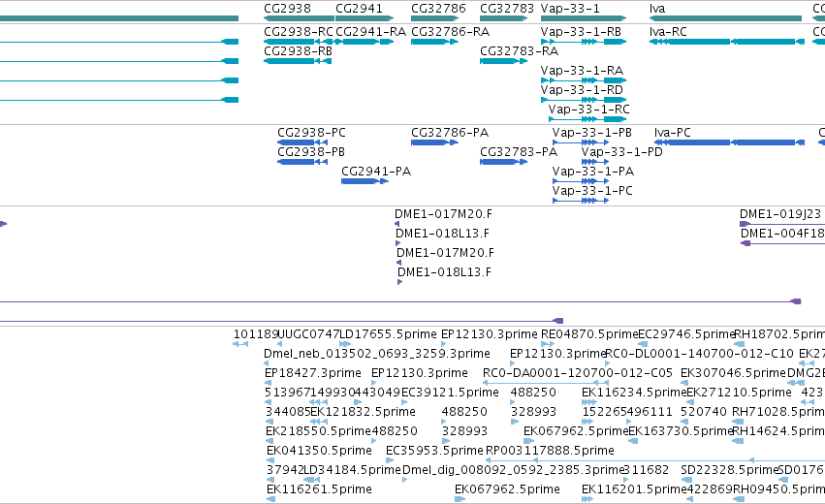Click RP003117888.5prime feature
The height and width of the screenshot is (504, 825).
pos(550,451)
